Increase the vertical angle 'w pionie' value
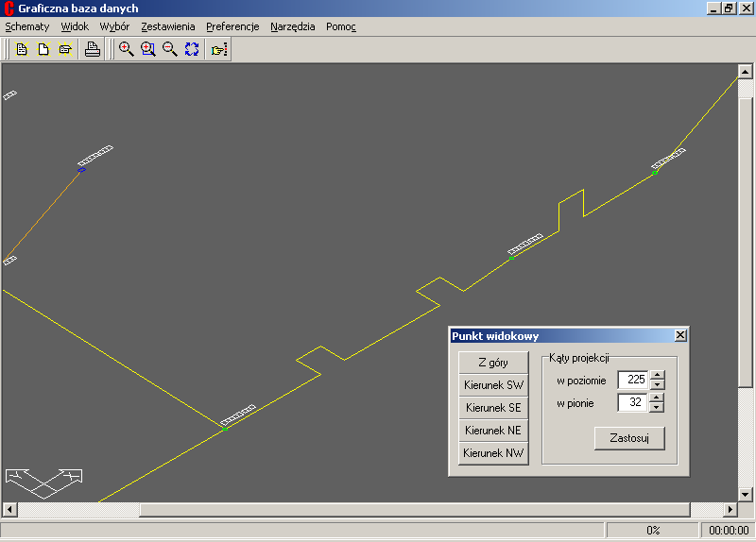The width and height of the screenshot is (756, 542). coord(658,398)
